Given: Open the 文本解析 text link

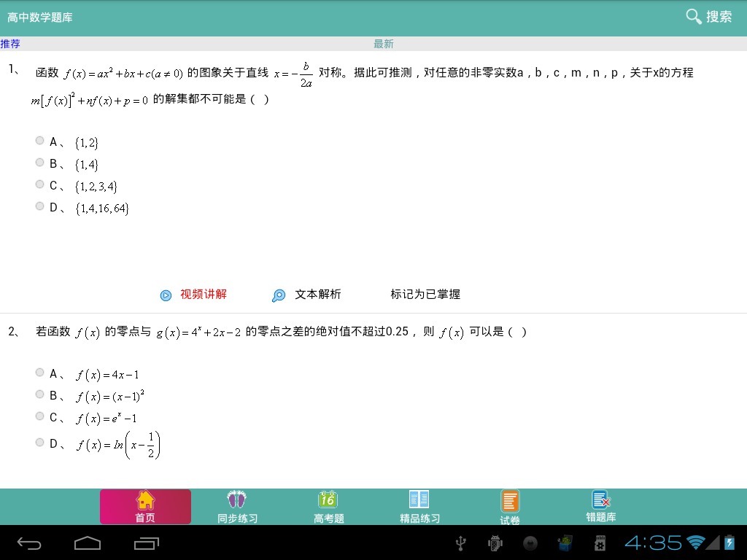Looking at the screenshot, I should click(317, 295).
